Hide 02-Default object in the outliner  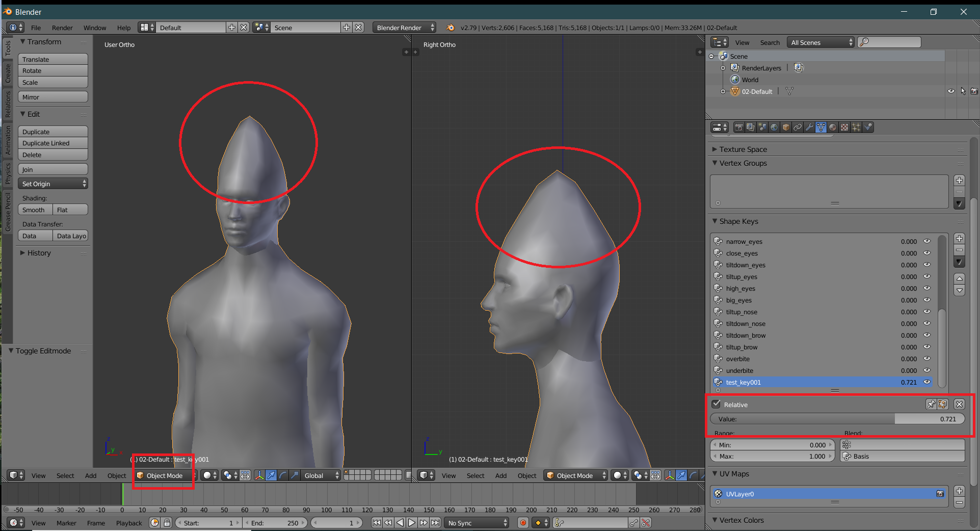coord(951,91)
